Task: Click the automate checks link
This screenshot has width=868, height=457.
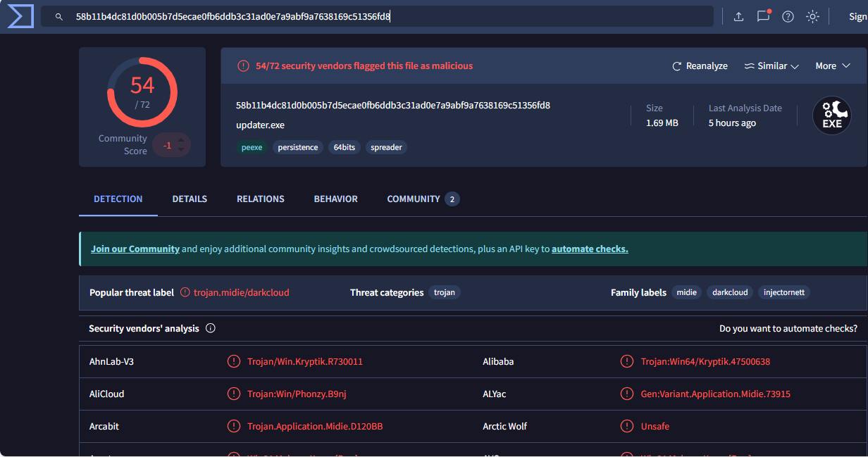Action: point(590,249)
